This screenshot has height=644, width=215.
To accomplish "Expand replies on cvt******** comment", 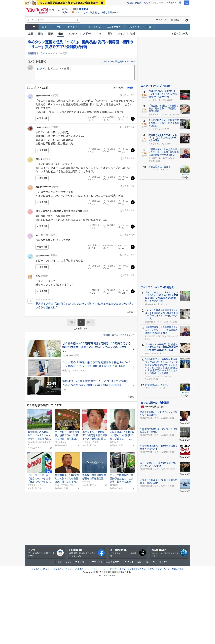I will click(x=42, y=267).
